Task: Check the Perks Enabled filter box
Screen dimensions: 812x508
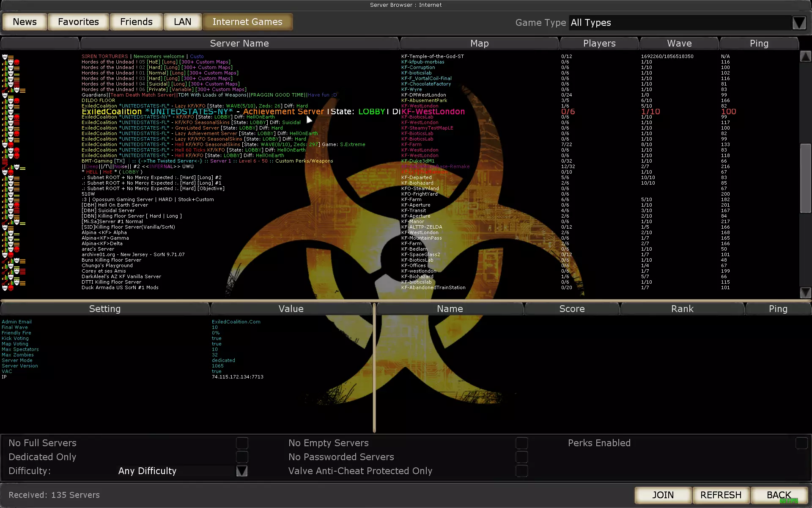Action: (x=801, y=443)
